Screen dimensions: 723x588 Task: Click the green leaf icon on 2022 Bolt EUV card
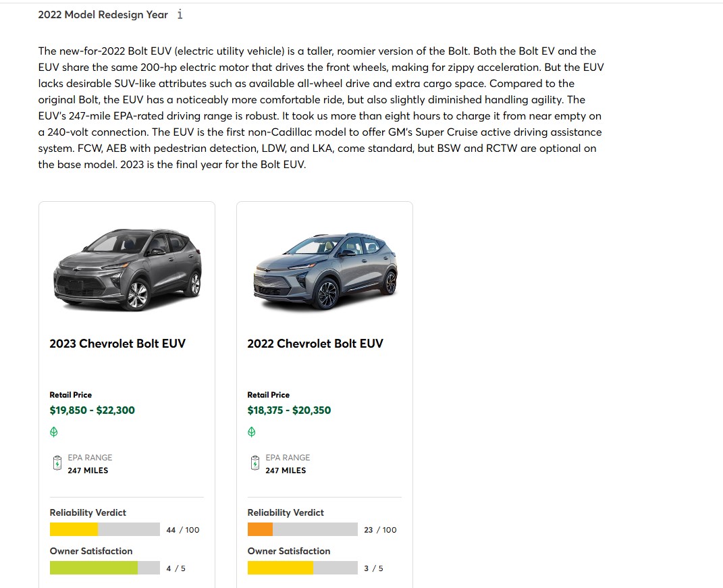point(252,432)
